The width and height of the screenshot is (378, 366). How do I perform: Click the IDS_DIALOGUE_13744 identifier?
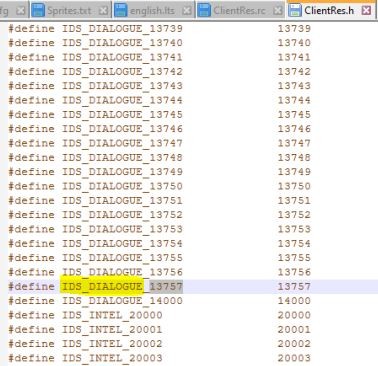122,100
